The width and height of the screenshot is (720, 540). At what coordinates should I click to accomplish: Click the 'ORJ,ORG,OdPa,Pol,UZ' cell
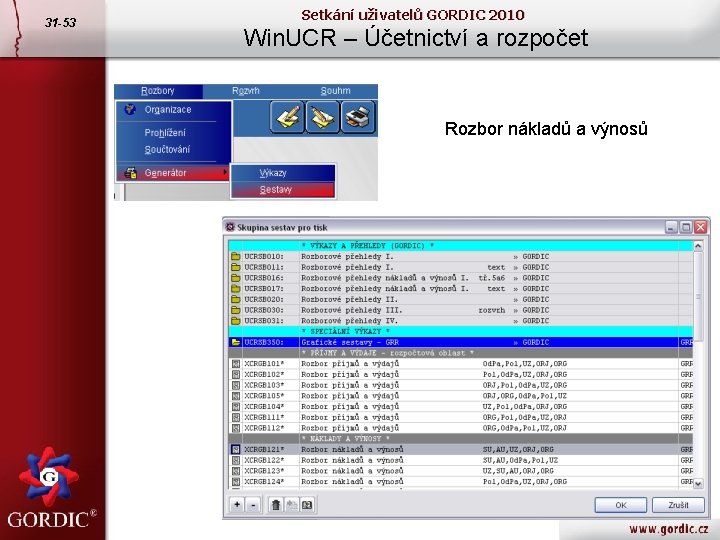pyautogui.click(x=525, y=396)
